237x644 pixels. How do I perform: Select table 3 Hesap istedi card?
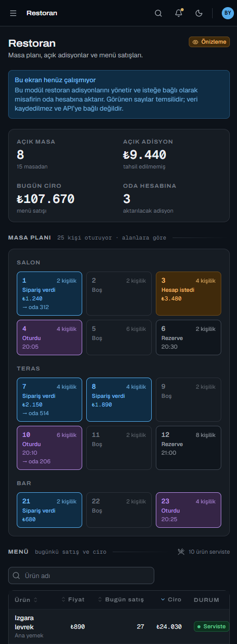[188, 293]
